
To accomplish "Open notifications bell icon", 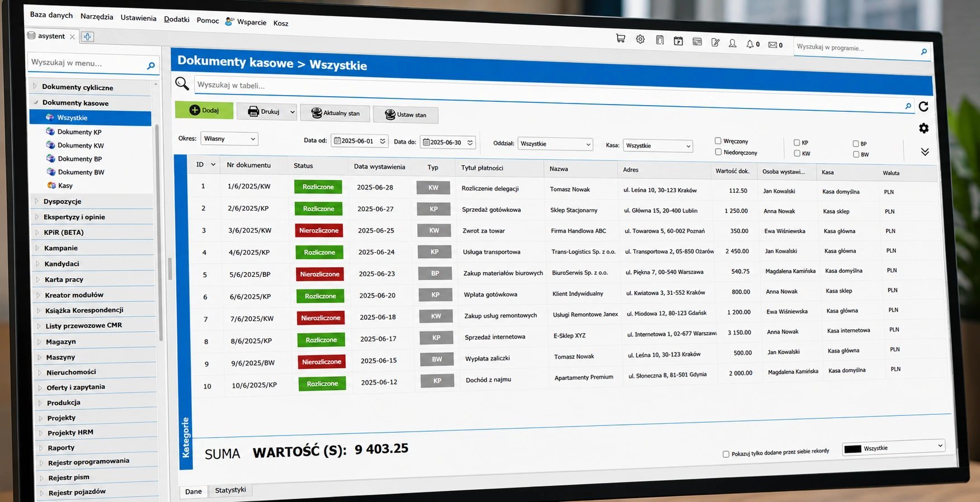I will (750, 44).
